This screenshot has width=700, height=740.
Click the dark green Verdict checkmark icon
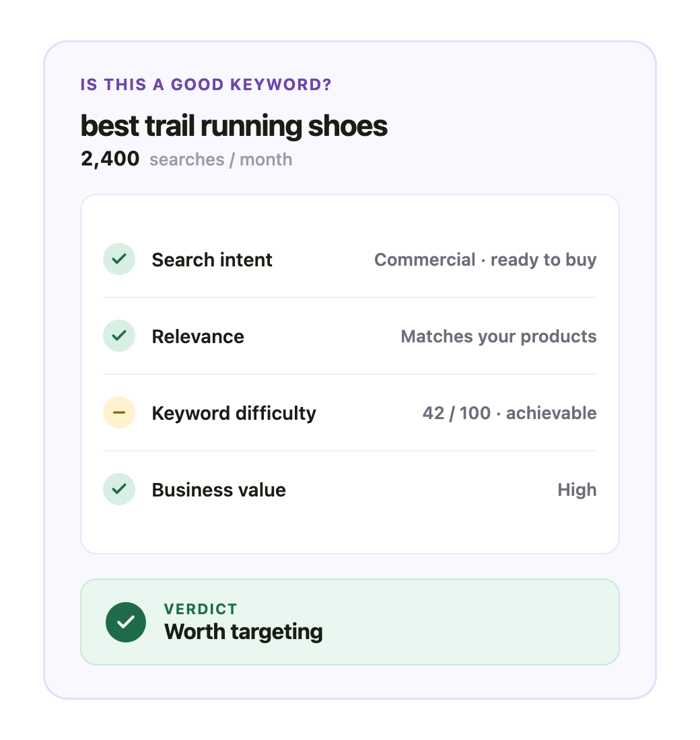tap(126, 622)
